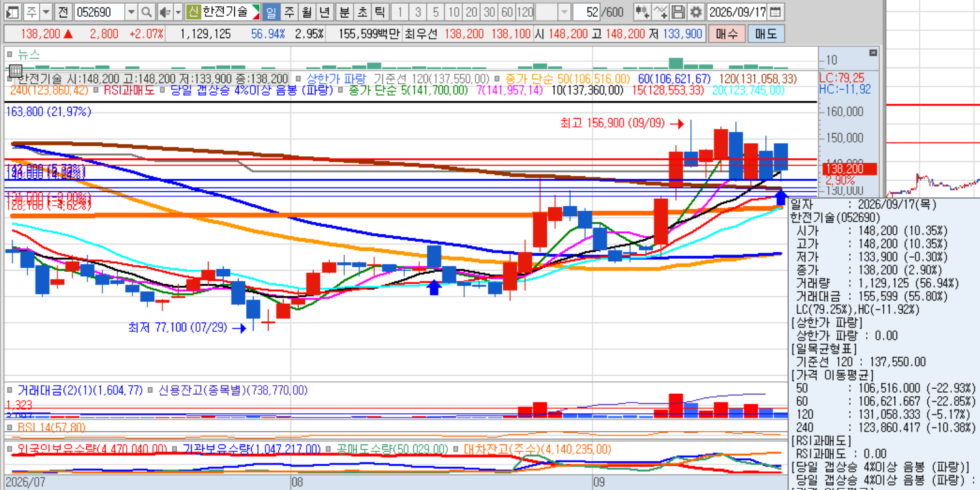Image resolution: width=980 pixels, height=490 pixels.
Task: Click the RSI 14 indicator label
Action: tap(51, 427)
